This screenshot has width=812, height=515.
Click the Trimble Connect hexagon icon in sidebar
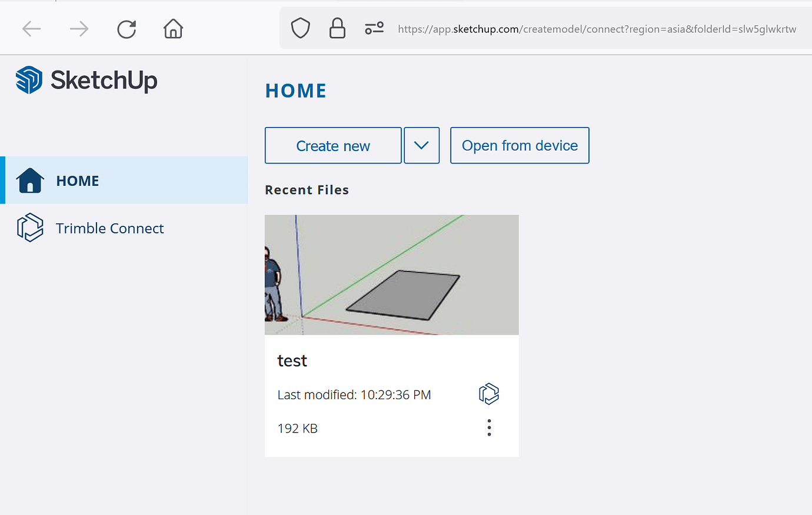pos(30,228)
